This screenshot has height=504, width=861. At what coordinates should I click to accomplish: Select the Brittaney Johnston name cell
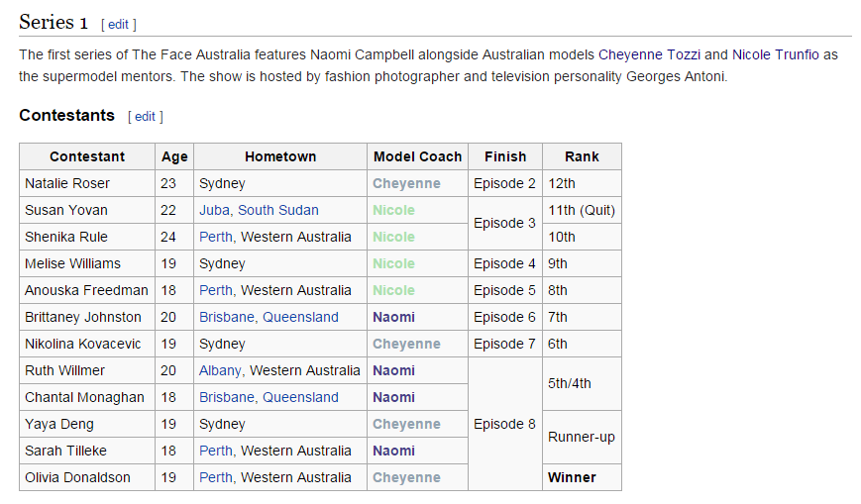87,317
